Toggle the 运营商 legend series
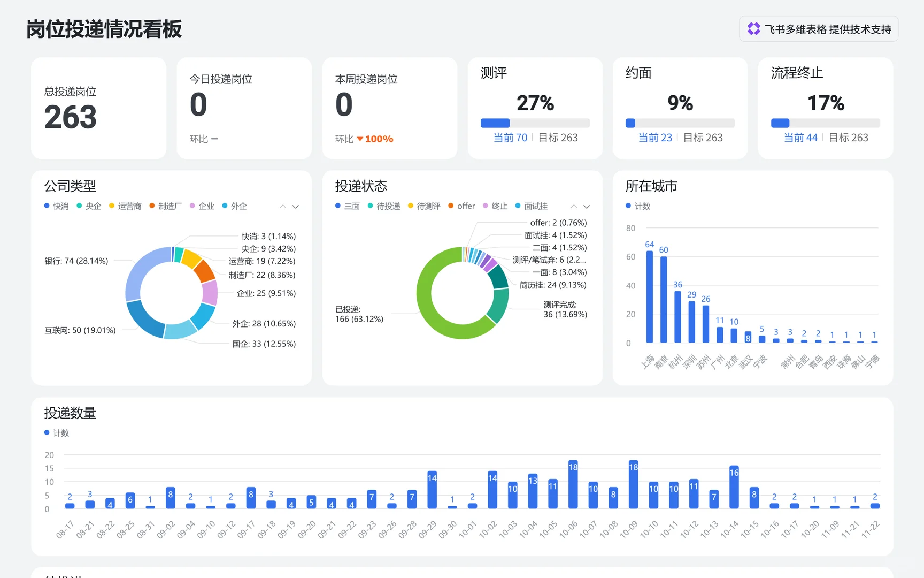This screenshot has width=924, height=578. [125, 206]
